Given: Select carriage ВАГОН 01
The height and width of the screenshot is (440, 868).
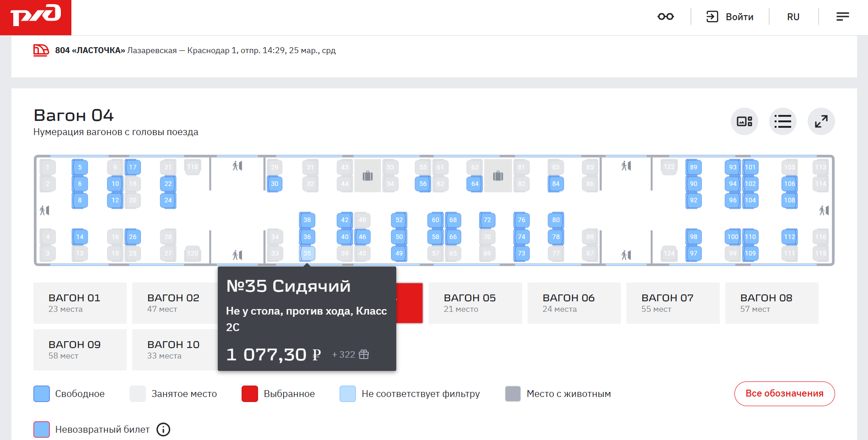Looking at the screenshot, I should 80,303.
